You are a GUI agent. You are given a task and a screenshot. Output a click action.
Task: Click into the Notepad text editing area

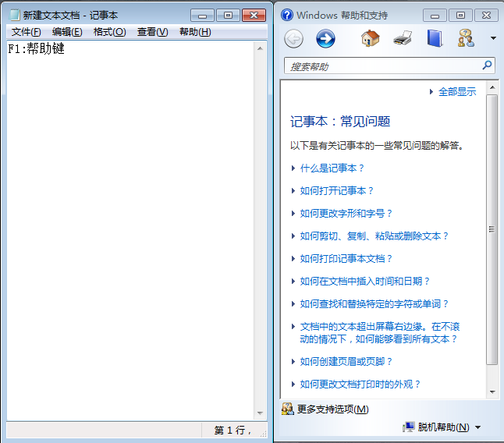pyautogui.click(x=130, y=231)
